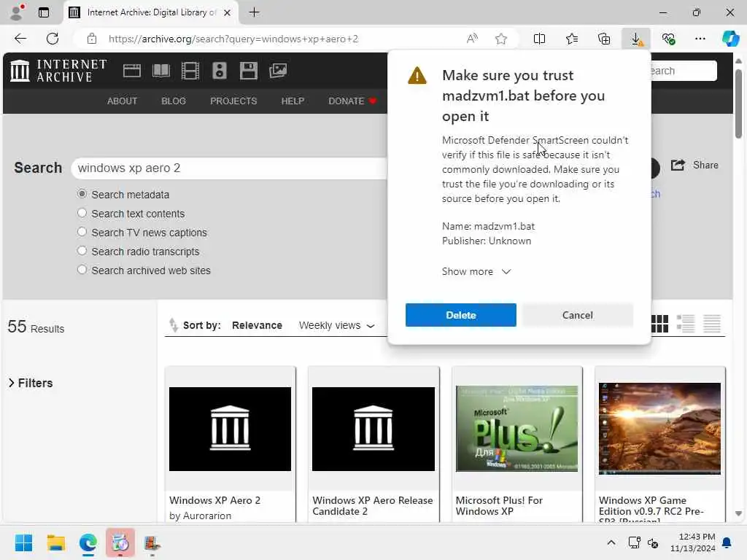Go back with the browser back arrow

coord(20,39)
